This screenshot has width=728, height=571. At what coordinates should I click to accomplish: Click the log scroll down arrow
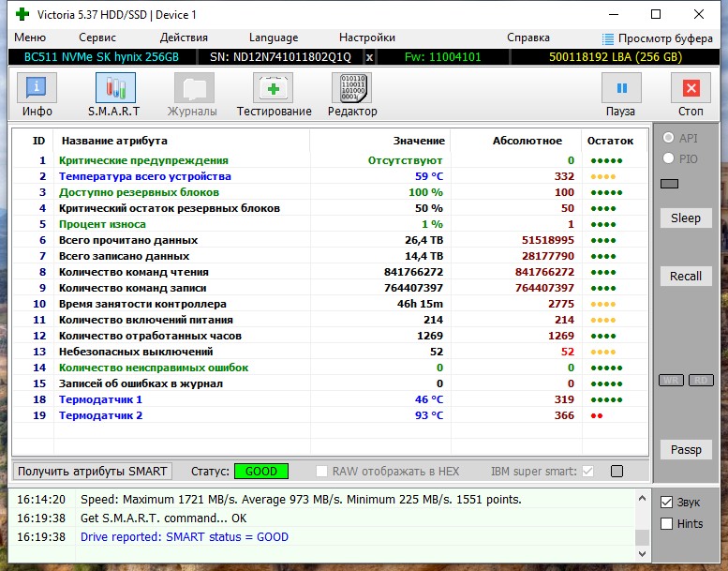click(x=642, y=553)
